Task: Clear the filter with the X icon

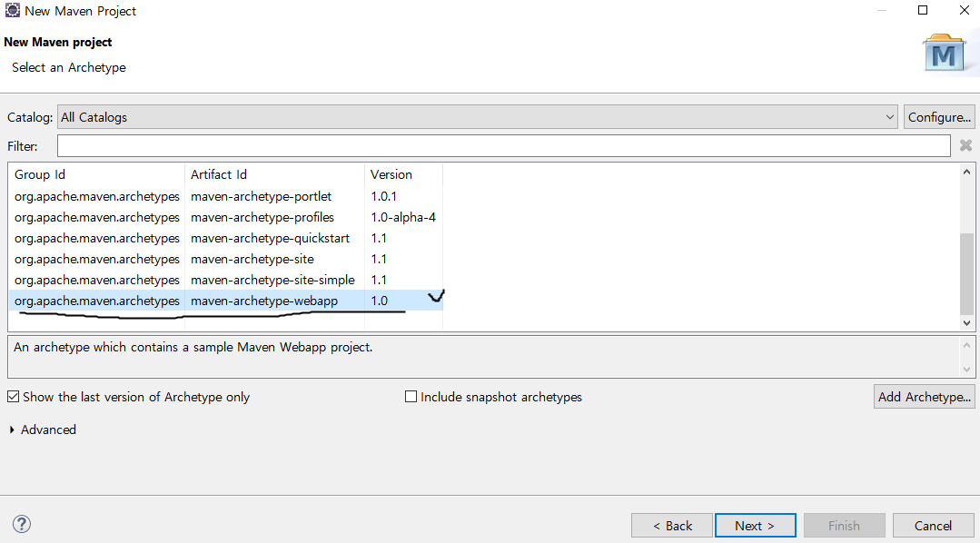Action: pos(965,145)
